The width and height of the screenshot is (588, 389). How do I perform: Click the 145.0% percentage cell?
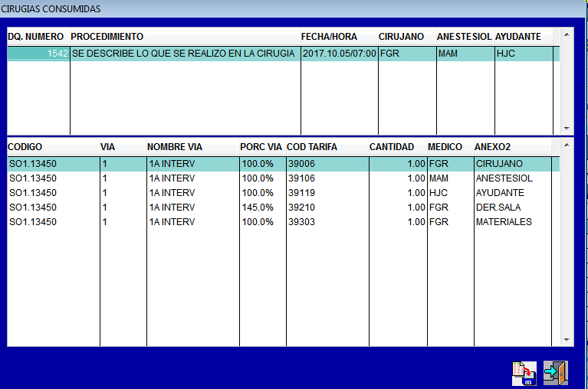point(262,208)
